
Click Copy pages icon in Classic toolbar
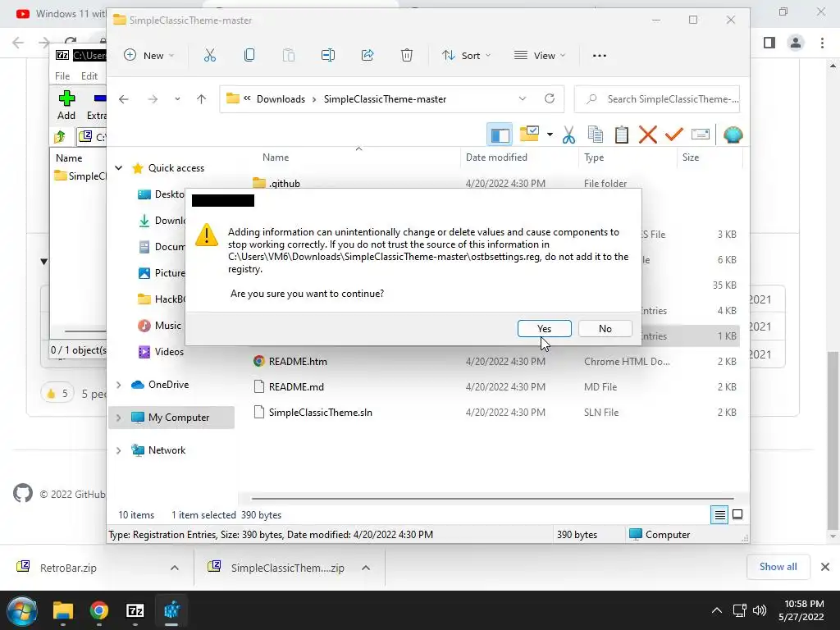click(596, 135)
